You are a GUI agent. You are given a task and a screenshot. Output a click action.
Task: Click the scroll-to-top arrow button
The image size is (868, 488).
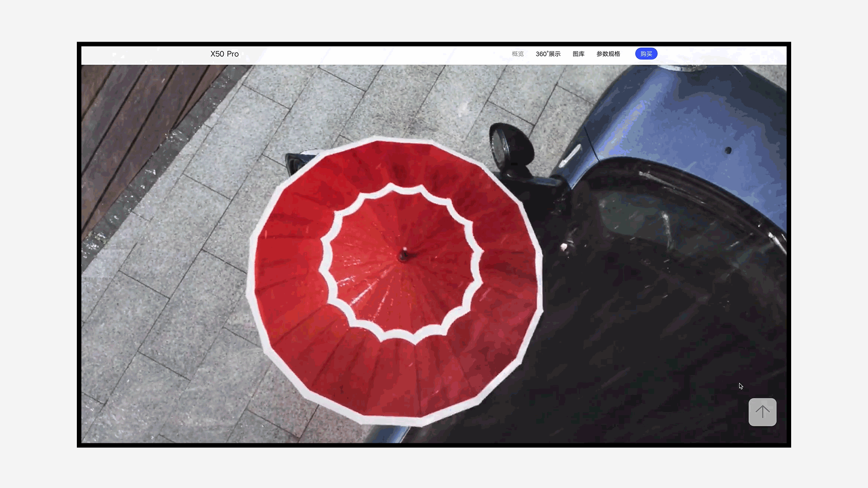762,412
